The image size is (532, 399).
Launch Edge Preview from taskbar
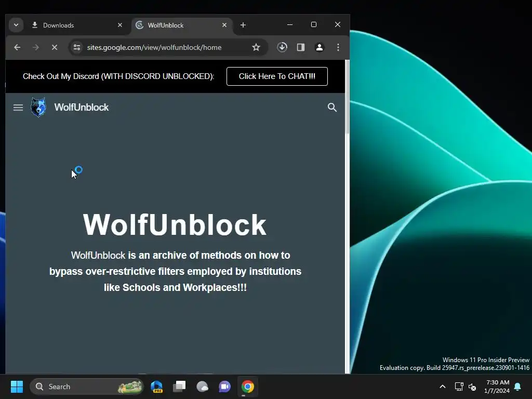(x=157, y=387)
